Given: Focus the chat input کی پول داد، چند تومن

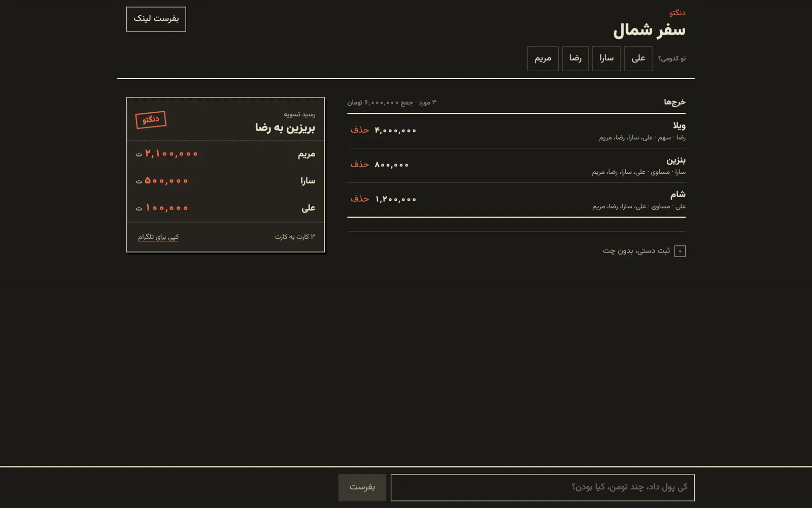Looking at the screenshot, I should tap(543, 487).
